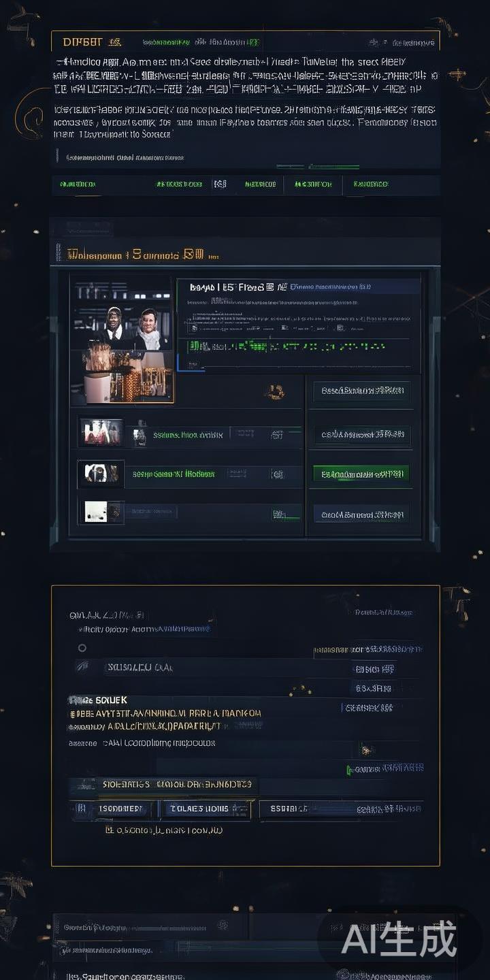The width and height of the screenshot is (490, 980).
Task: Click the small gold emblem icon below the description box
Action: coord(275,391)
